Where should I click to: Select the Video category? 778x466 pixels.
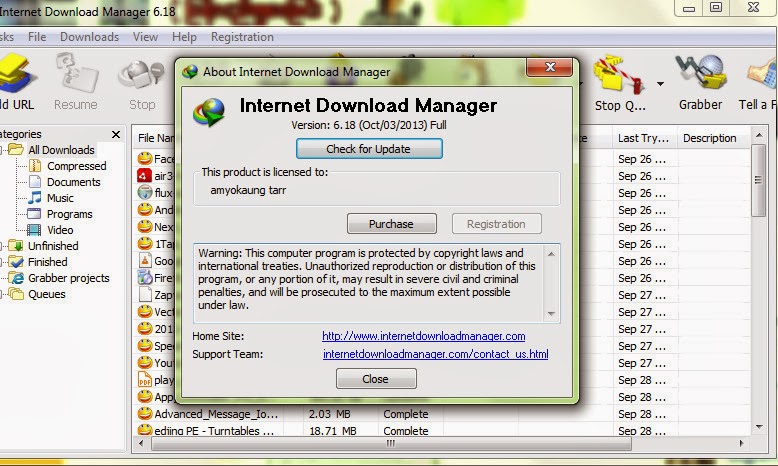point(60,230)
